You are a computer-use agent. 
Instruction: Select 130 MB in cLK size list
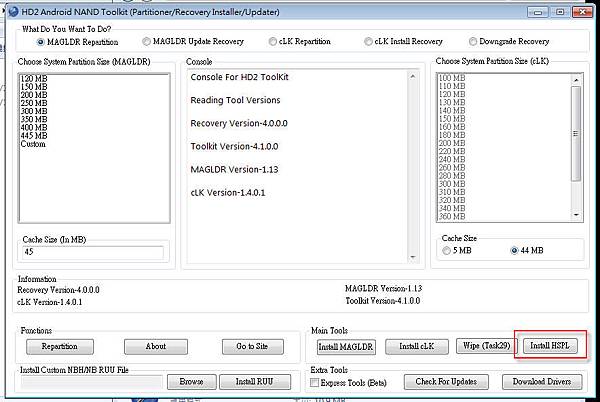click(452, 103)
